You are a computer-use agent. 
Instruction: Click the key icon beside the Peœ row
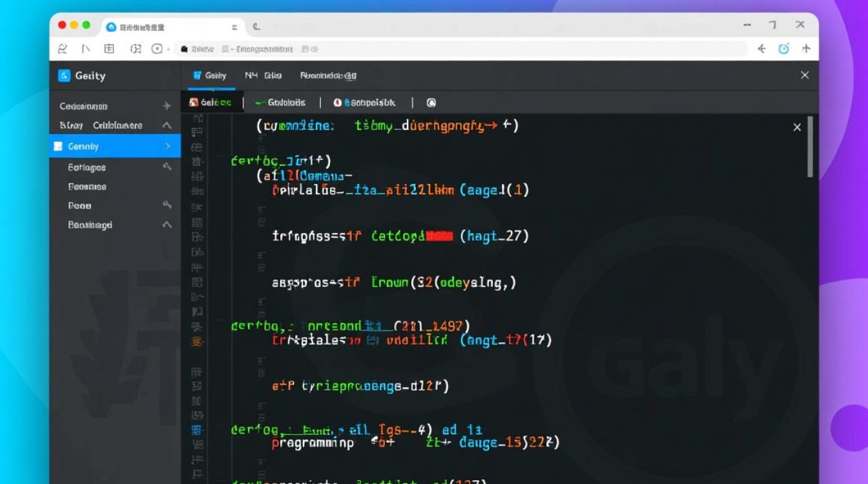167,205
